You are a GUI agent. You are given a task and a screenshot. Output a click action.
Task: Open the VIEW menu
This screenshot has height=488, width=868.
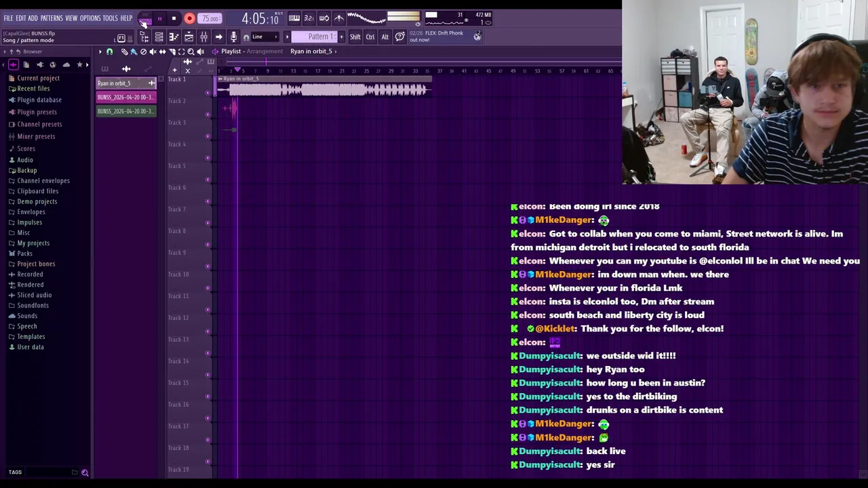71,18
